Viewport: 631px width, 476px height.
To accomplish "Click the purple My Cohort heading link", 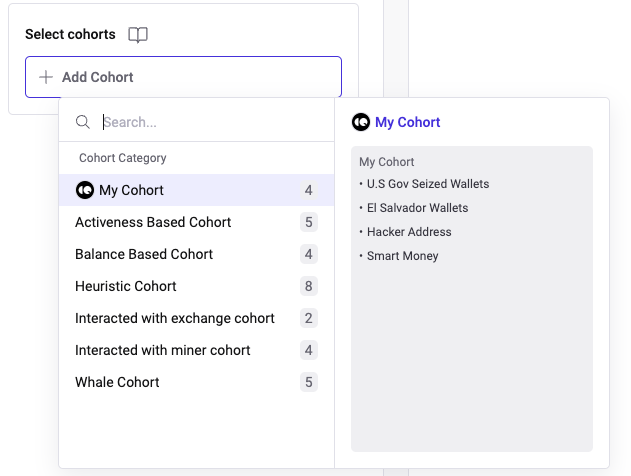I will (407, 122).
